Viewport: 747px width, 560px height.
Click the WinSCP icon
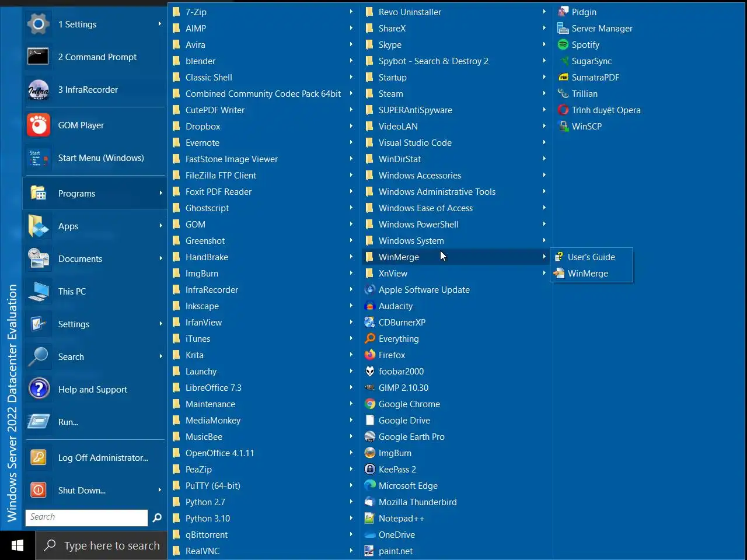click(x=563, y=126)
